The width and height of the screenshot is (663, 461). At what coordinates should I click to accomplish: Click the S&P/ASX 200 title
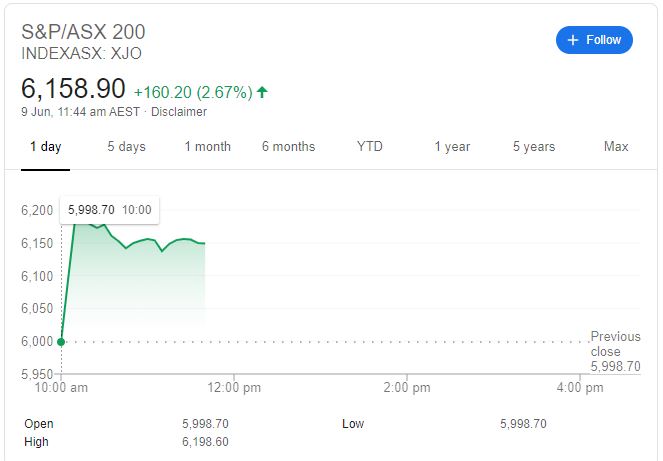[83, 32]
